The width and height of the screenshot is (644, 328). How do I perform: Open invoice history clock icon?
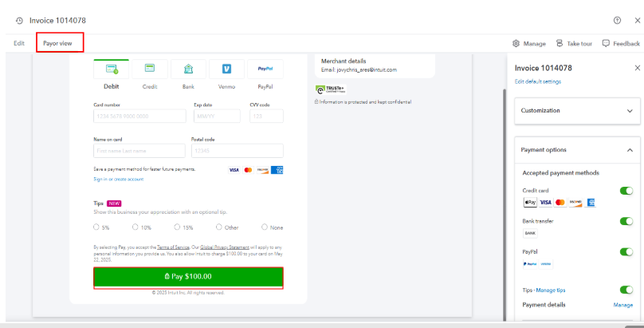click(x=19, y=21)
